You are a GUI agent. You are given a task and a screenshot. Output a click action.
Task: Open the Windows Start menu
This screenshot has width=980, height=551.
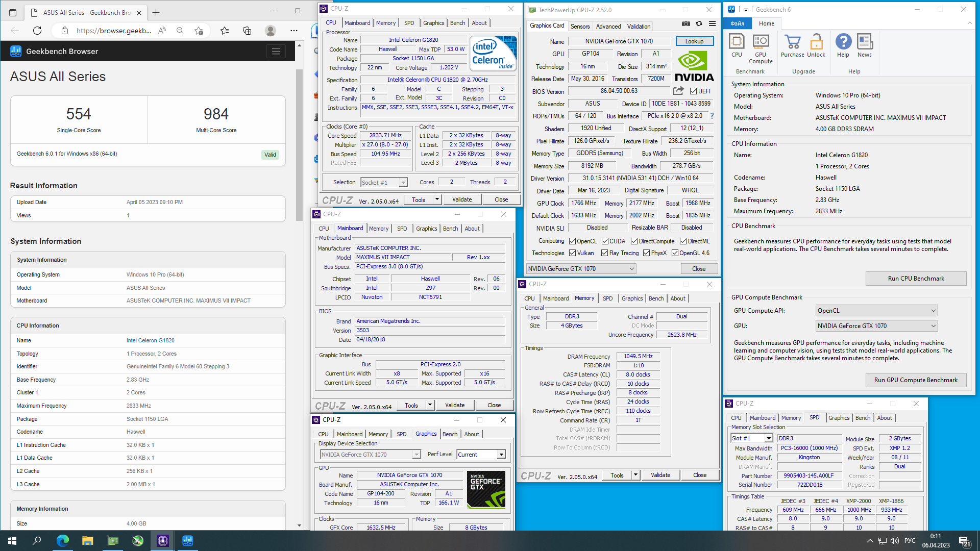(12, 541)
